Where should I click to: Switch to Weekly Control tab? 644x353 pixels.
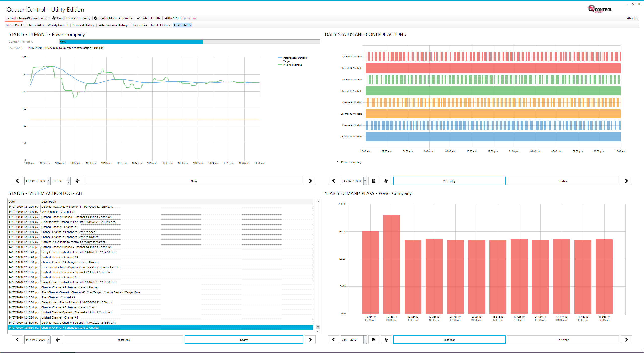coord(58,25)
